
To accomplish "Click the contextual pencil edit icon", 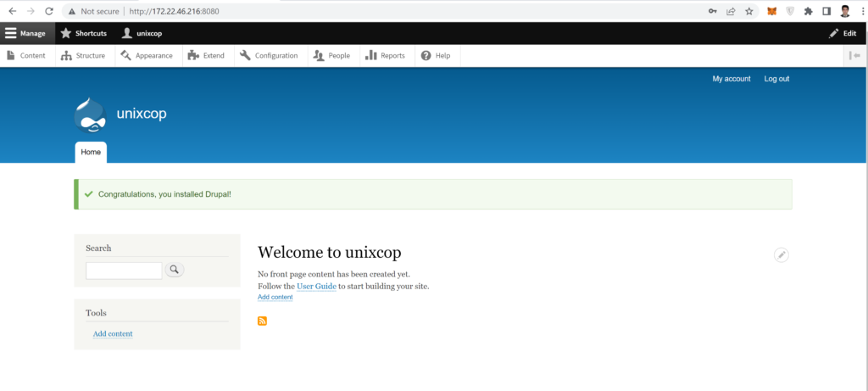I will point(781,254).
